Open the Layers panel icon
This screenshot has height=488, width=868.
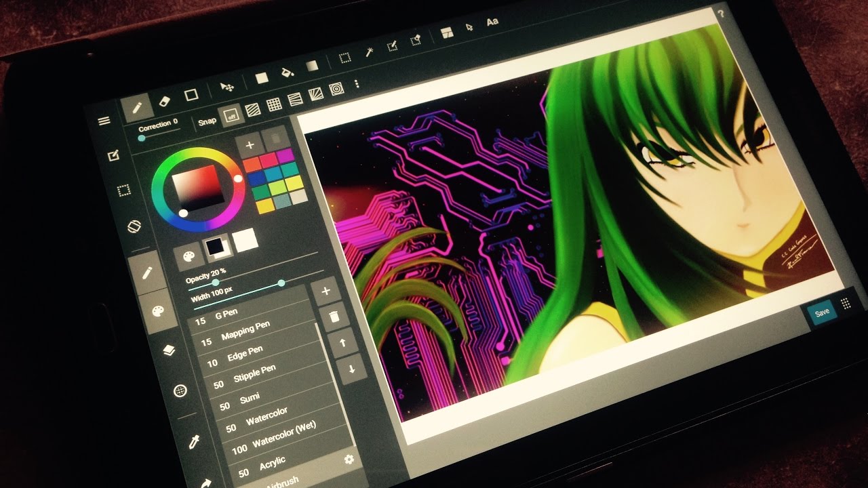tap(169, 350)
